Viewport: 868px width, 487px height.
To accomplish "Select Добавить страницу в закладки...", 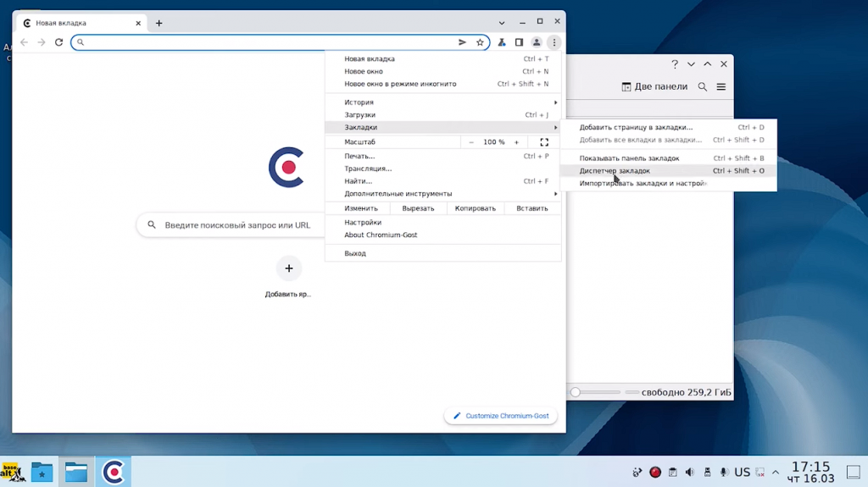I will (x=669, y=127).
